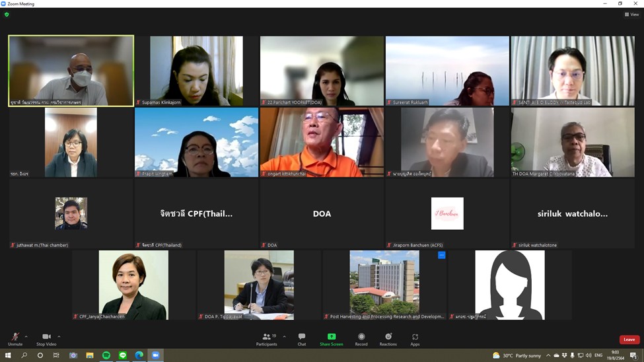Open the Dropbox tray icon

coord(564,355)
